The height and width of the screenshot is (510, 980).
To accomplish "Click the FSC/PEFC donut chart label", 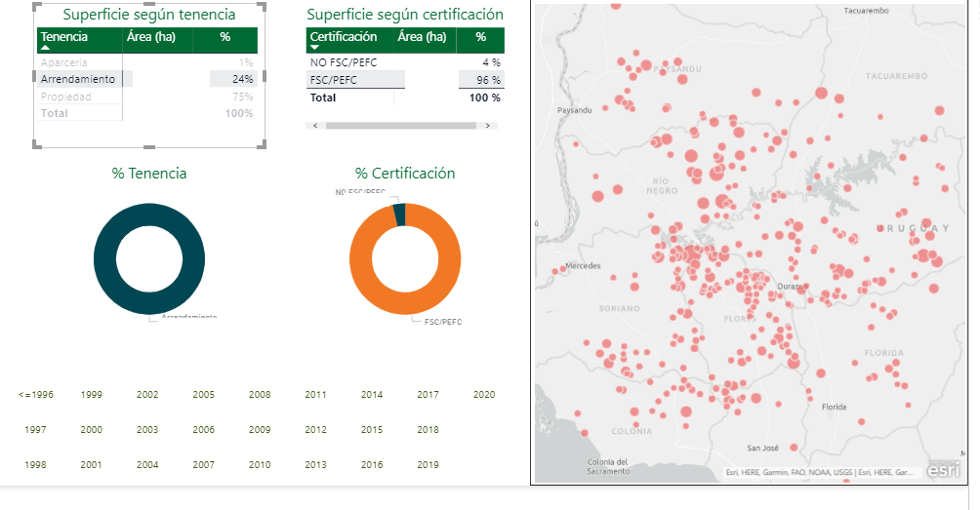I will coord(443,322).
